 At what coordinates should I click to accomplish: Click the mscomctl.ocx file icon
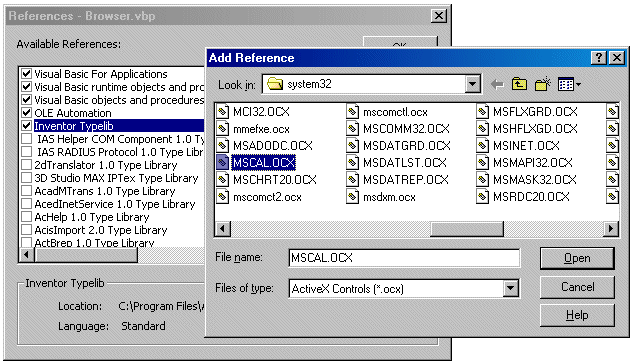pyautogui.click(x=353, y=112)
